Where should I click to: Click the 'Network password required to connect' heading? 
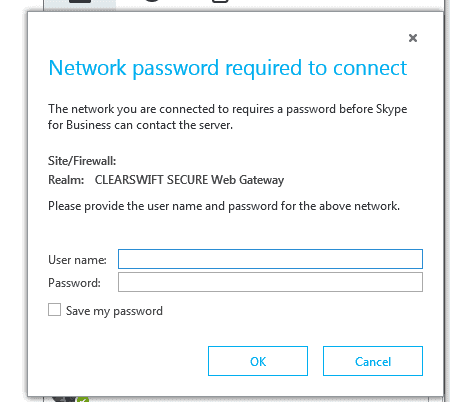228,68
